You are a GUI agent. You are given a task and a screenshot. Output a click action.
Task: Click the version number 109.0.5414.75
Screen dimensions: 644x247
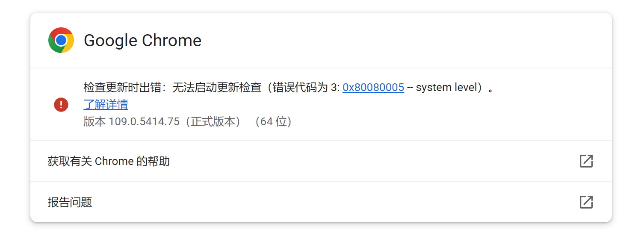[144, 121]
